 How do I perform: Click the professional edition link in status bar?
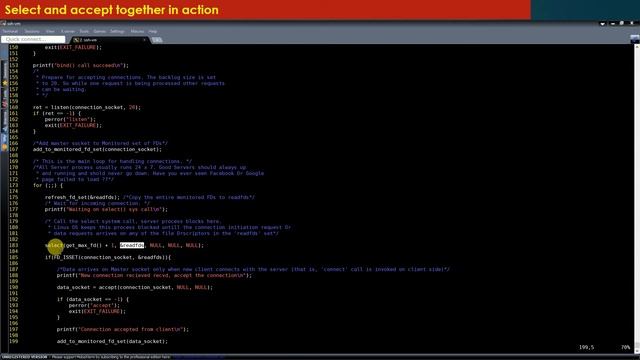[198, 357]
